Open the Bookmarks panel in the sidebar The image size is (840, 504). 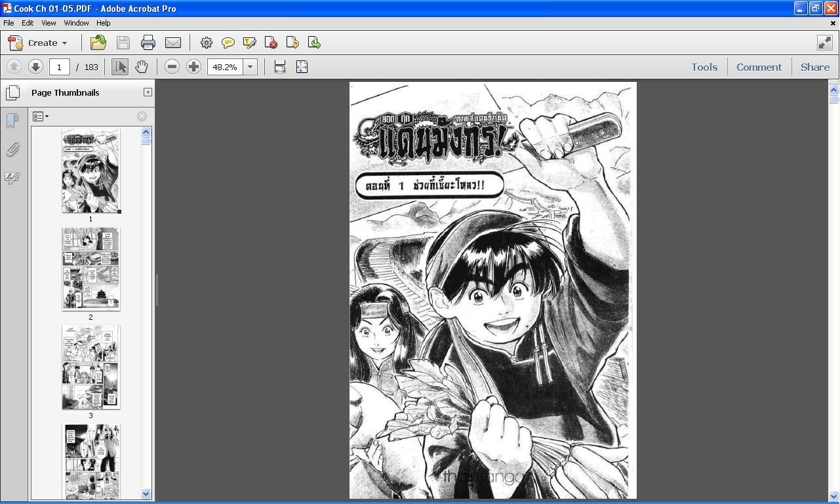(12, 121)
